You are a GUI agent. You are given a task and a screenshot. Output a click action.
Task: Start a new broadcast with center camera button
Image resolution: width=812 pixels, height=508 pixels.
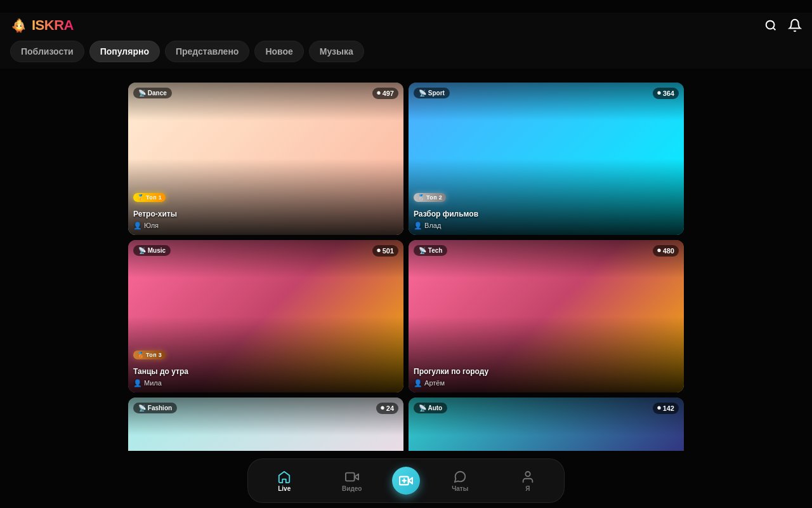click(406, 481)
